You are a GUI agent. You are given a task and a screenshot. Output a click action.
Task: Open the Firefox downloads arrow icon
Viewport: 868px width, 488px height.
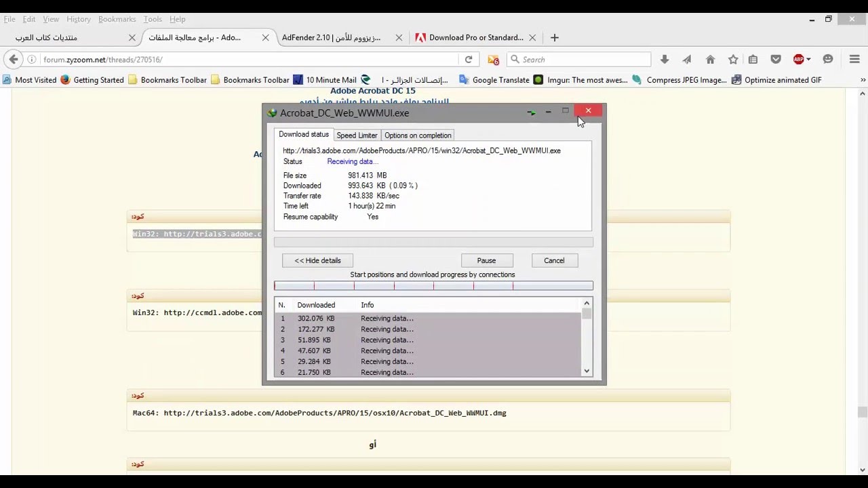pyautogui.click(x=665, y=60)
